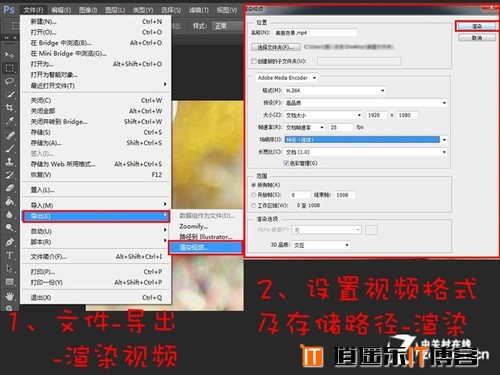500x375 pixels.
Task: Open the 格式 H.264 dropdown
Action: coord(335,90)
